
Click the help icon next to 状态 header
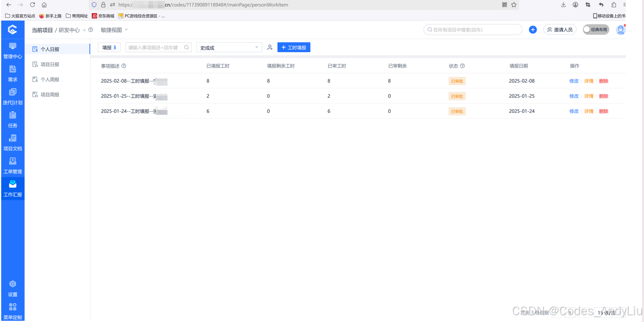[462, 66]
